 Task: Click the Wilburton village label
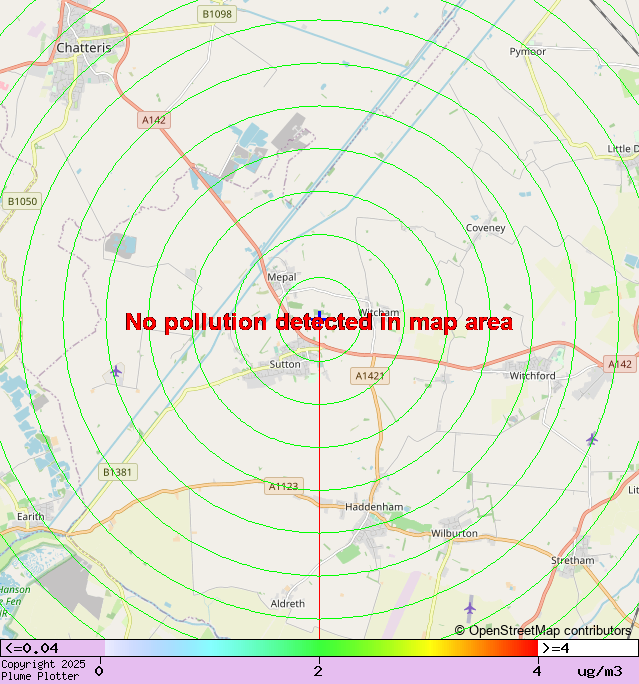[x=454, y=533]
